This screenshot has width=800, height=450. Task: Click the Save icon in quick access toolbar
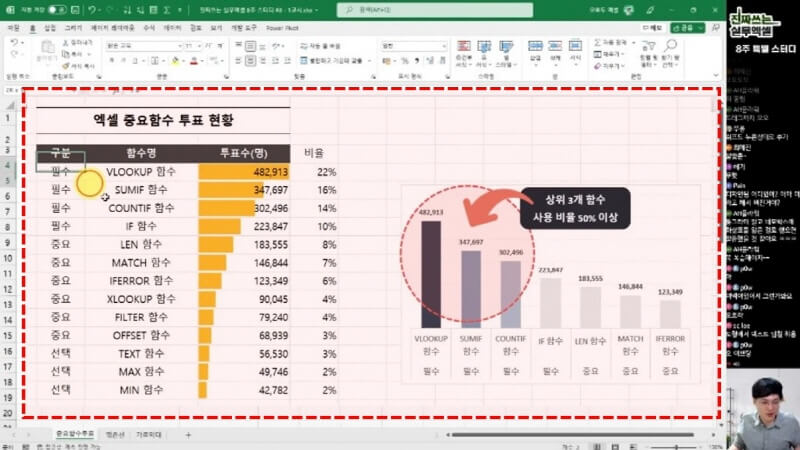coord(74,10)
